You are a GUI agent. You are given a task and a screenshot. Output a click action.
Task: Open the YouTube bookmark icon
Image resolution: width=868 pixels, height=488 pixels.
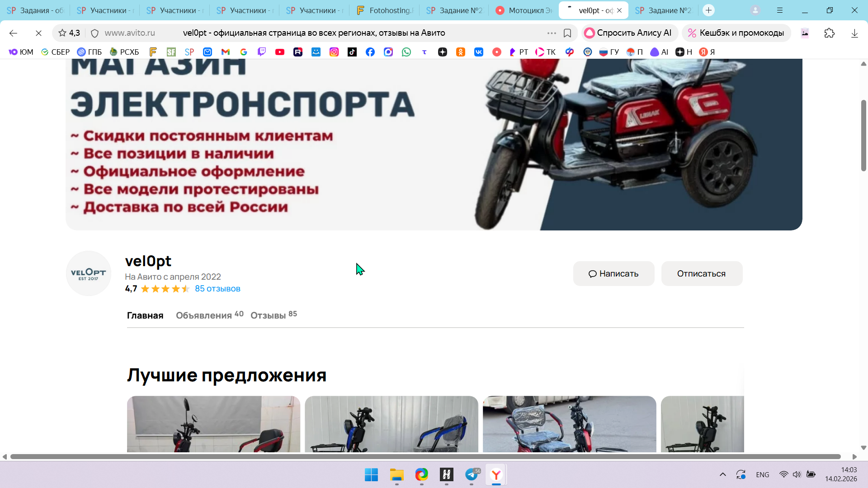(x=280, y=52)
